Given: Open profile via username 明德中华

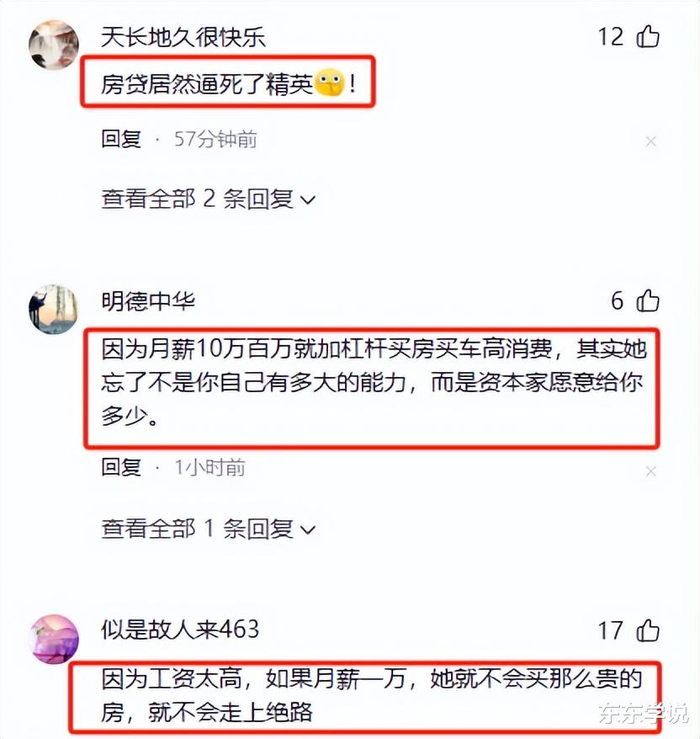Looking at the screenshot, I should click(x=148, y=301).
